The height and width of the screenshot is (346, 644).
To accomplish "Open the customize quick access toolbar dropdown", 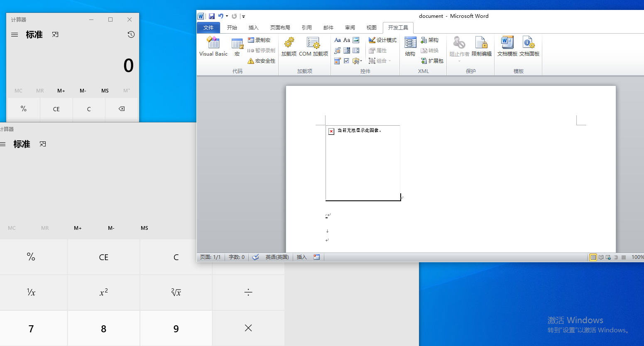I will click(244, 17).
